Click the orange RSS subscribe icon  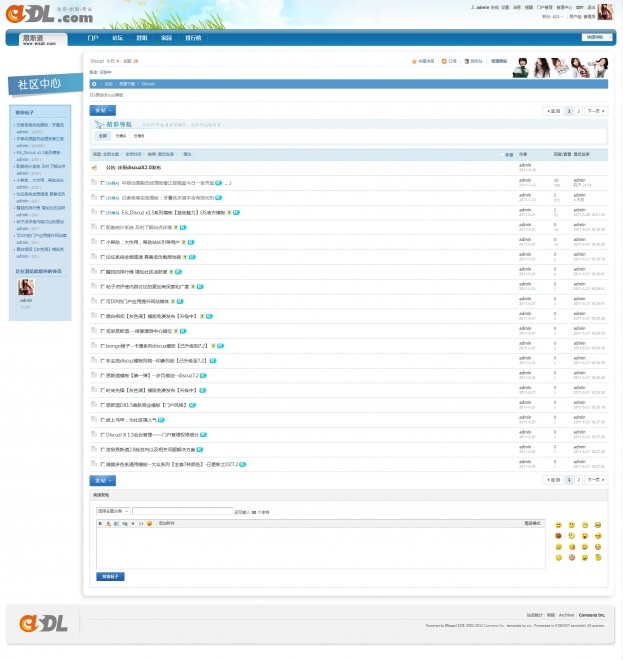[444, 61]
